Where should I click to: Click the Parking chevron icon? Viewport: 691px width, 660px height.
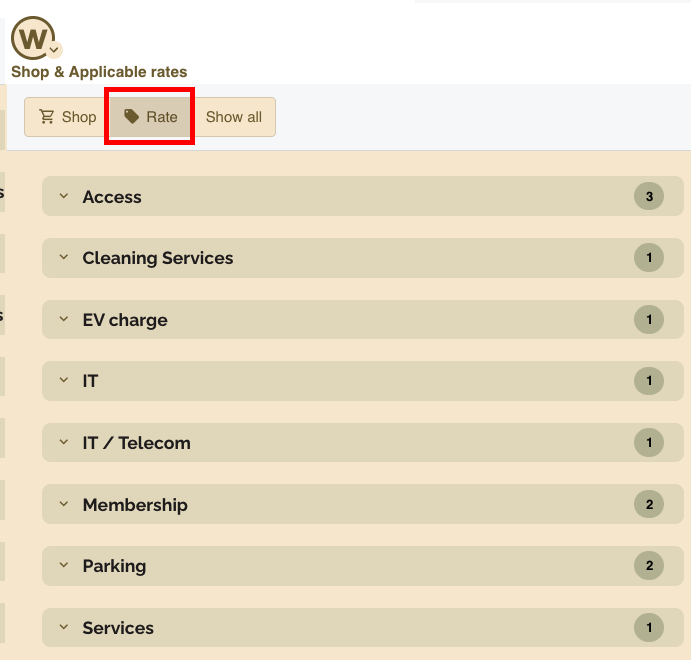[x=63, y=566]
